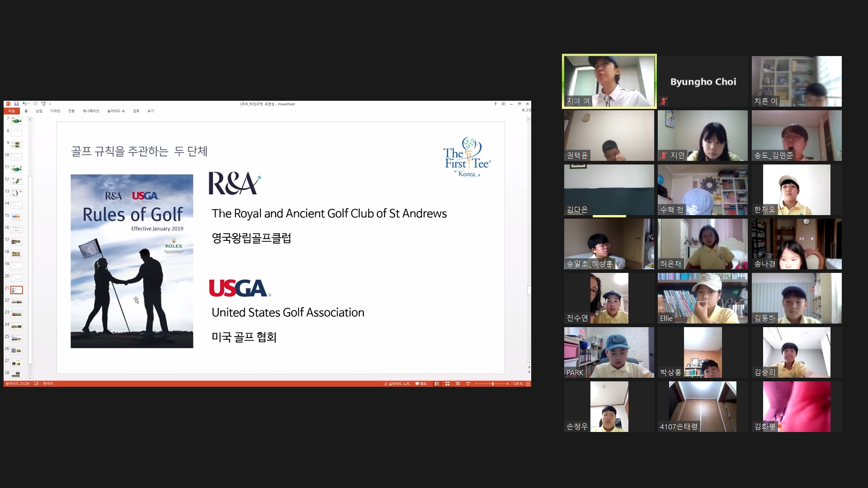
Task: Click the zoom slider handle
Action: pos(493,384)
